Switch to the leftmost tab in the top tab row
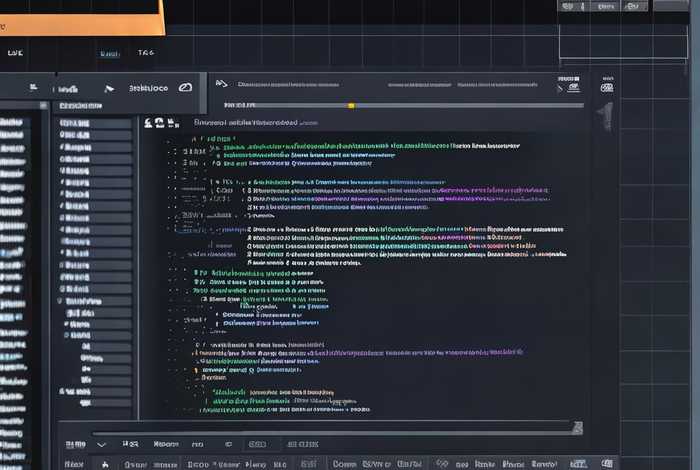 15,53
